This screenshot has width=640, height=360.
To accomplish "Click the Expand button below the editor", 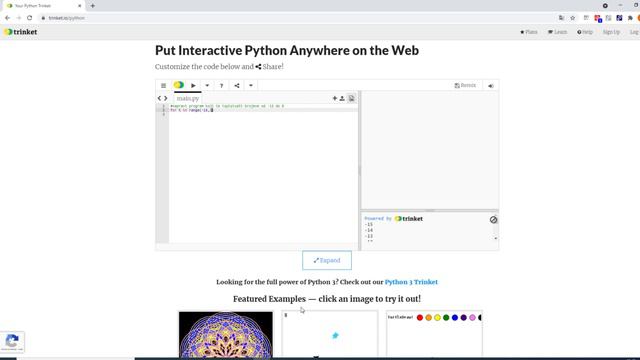I will pyautogui.click(x=327, y=260).
